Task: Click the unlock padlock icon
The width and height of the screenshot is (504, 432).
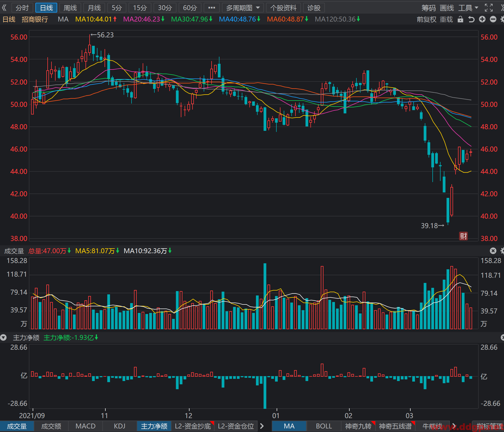Action: pos(460,19)
